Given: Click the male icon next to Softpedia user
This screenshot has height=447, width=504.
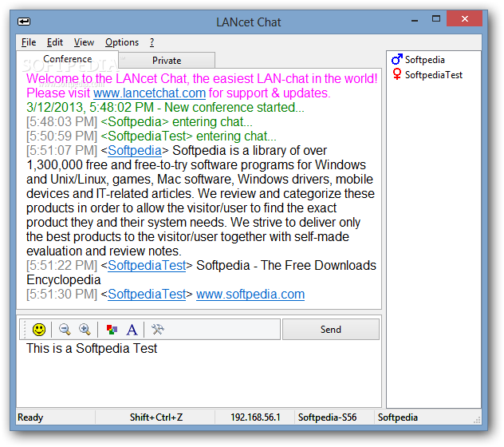Looking at the screenshot, I should [396, 59].
